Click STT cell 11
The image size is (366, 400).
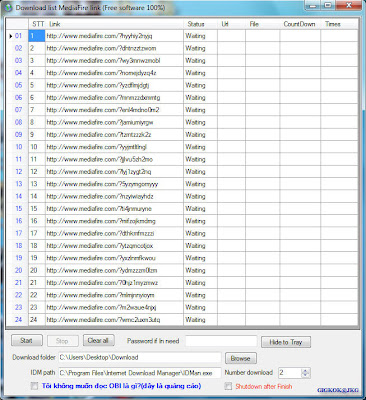(x=37, y=159)
